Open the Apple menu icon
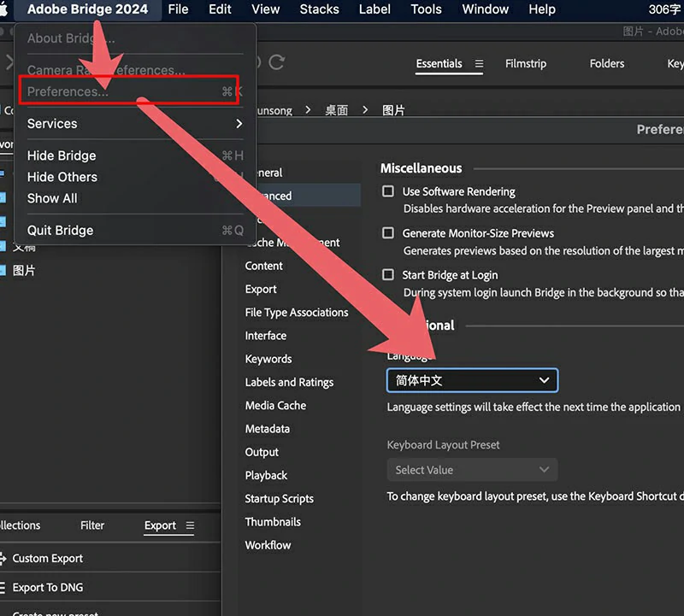 pyautogui.click(x=3, y=9)
